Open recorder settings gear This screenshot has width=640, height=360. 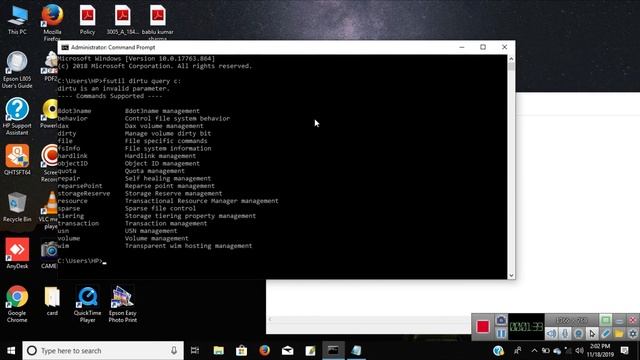pyautogui.click(x=633, y=333)
